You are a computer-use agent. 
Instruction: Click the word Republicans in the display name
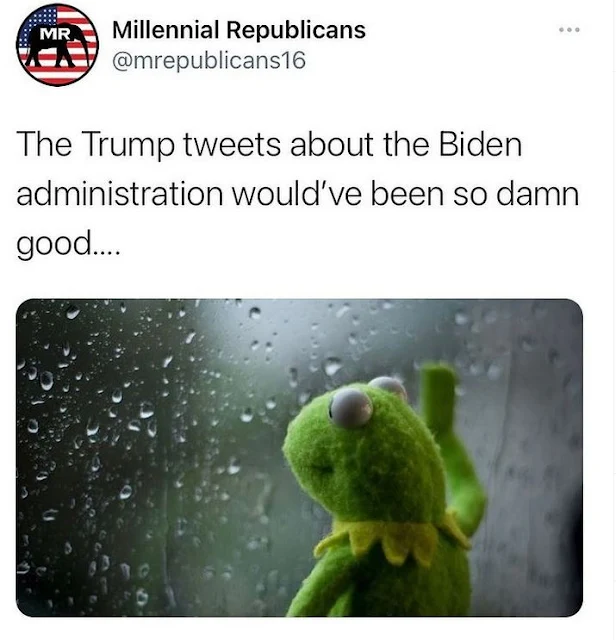tap(296, 30)
